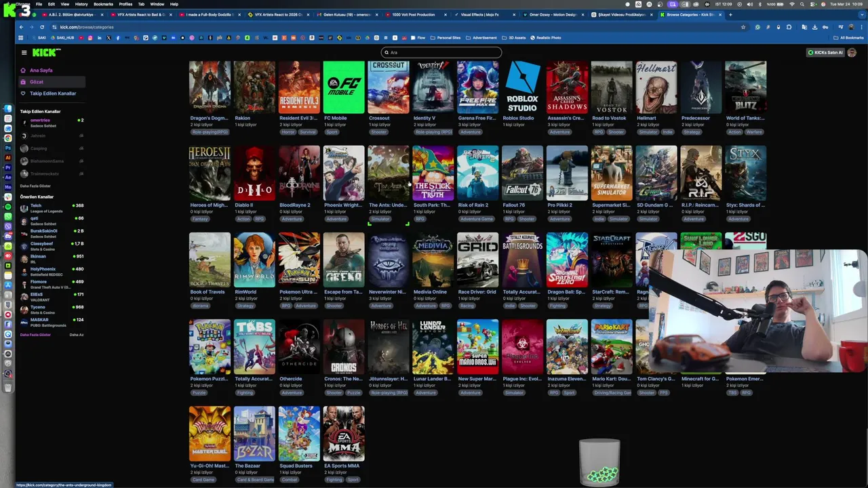
Task: Open the Roblox Studio category thumbnail
Action: (x=522, y=87)
